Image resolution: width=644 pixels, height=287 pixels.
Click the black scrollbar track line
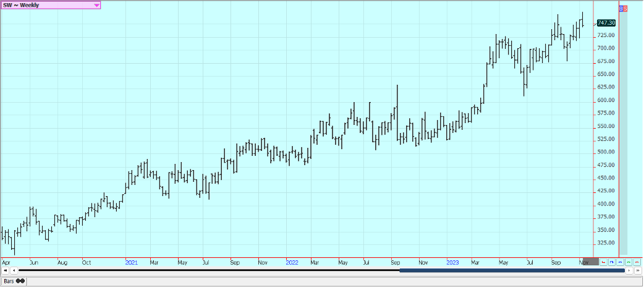coord(209,270)
